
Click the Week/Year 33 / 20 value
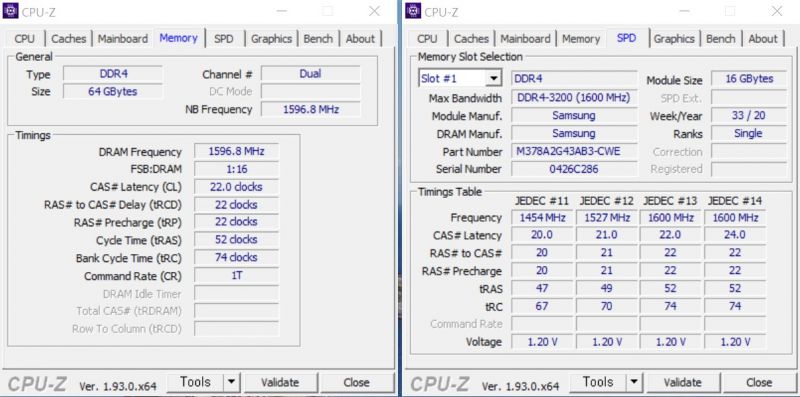point(749,115)
